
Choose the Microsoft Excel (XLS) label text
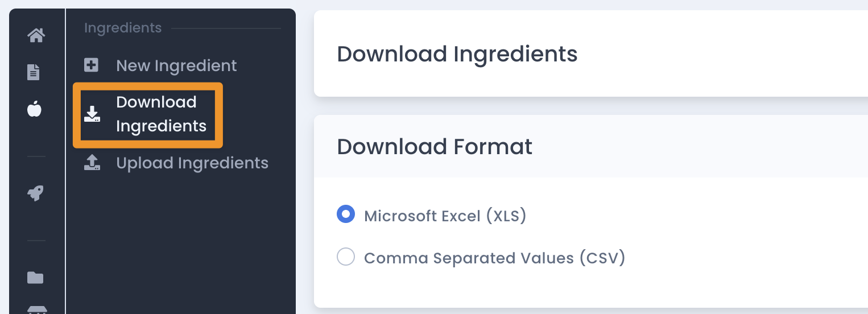click(445, 216)
